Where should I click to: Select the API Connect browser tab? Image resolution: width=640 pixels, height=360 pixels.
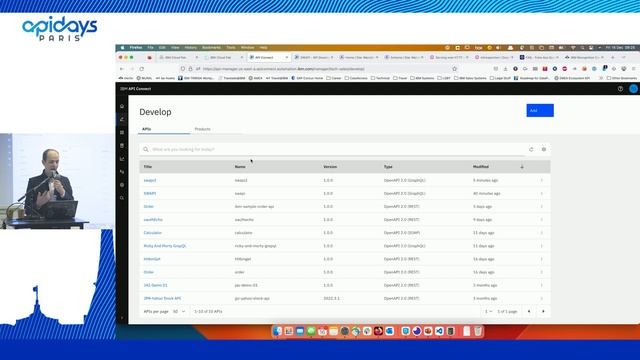pyautogui.click(x=268, y=58)
